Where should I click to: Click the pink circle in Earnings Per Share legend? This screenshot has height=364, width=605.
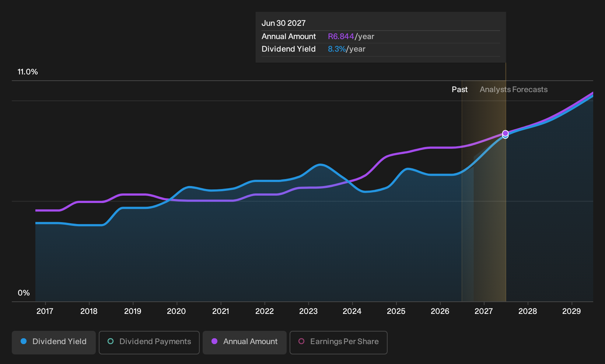click(x=301, y=341)
